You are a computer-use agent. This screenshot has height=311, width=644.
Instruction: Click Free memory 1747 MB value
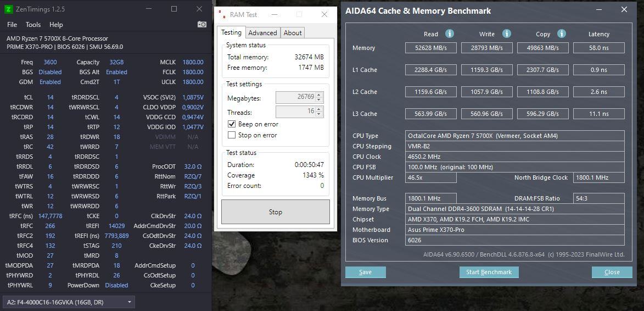pos(311,68)
